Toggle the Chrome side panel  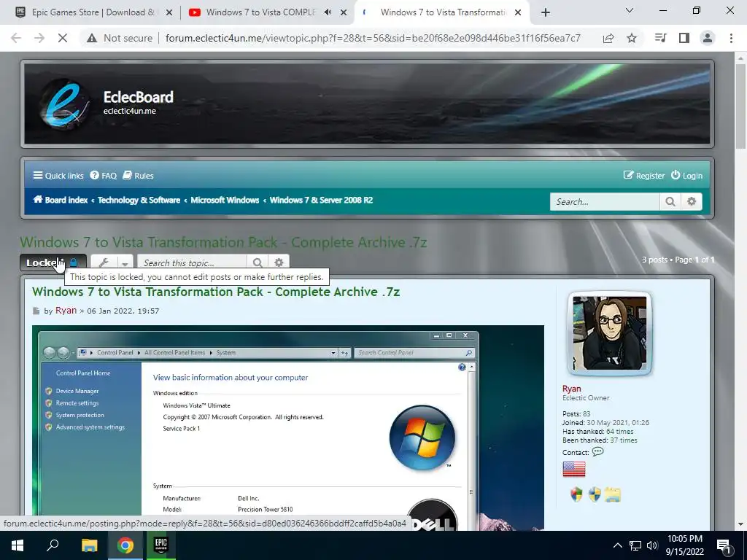[x=684, y=38]
